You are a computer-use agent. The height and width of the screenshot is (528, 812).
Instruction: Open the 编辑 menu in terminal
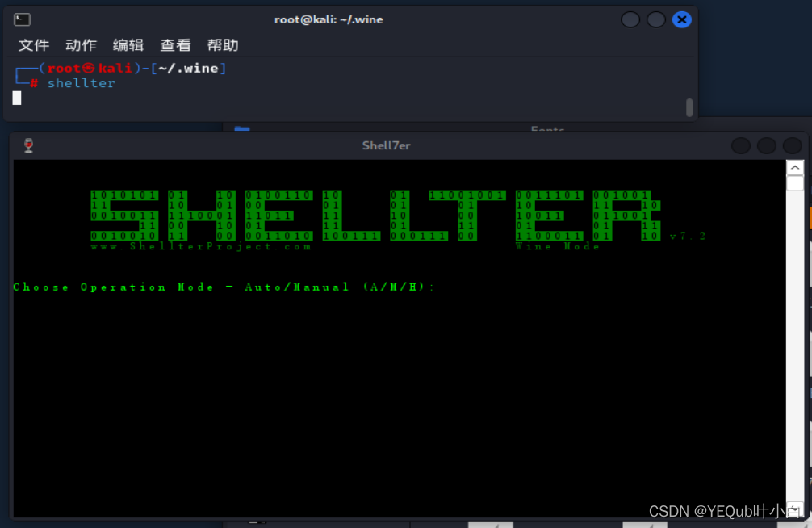(x=128, y=45)
